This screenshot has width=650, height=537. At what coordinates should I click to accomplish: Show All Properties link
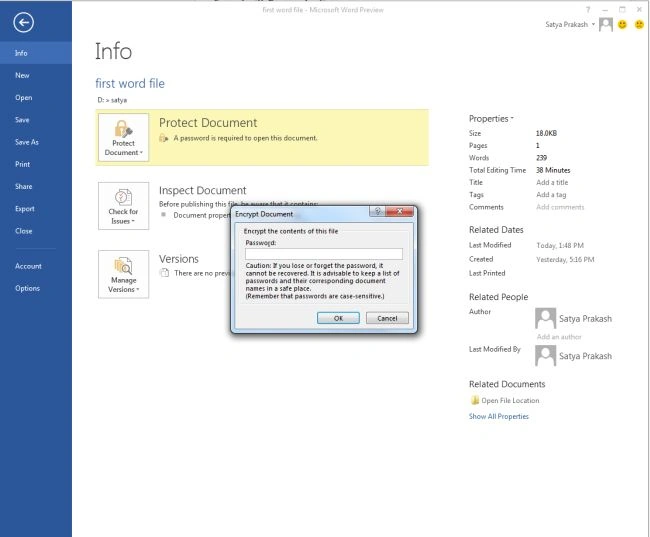pos(499,416)
